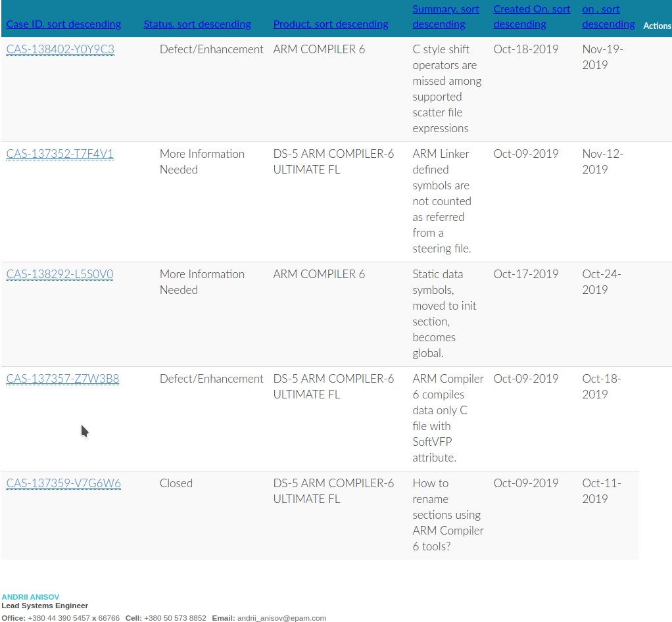Click the Oct-17-2019 created date cell

tap(525, 274)
